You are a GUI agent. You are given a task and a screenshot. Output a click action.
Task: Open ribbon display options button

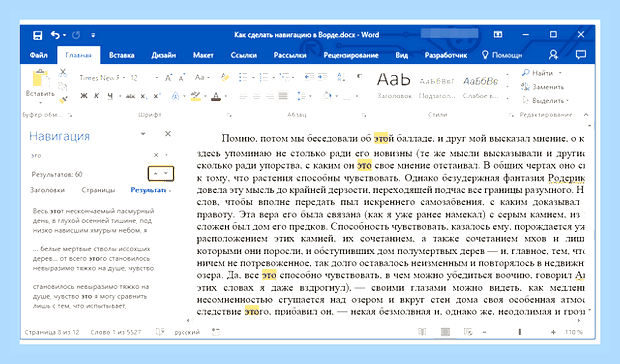tap(498, 35)
